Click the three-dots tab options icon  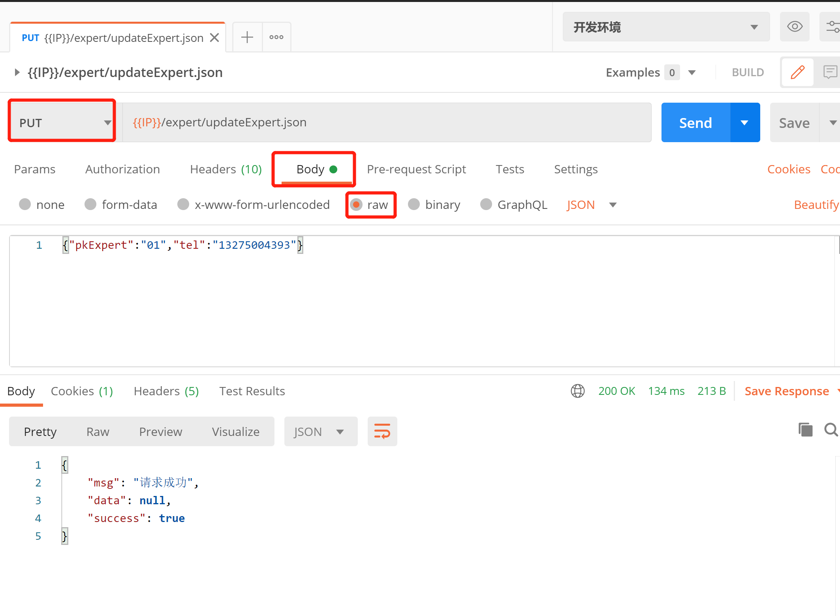click(x=276, y=37)
